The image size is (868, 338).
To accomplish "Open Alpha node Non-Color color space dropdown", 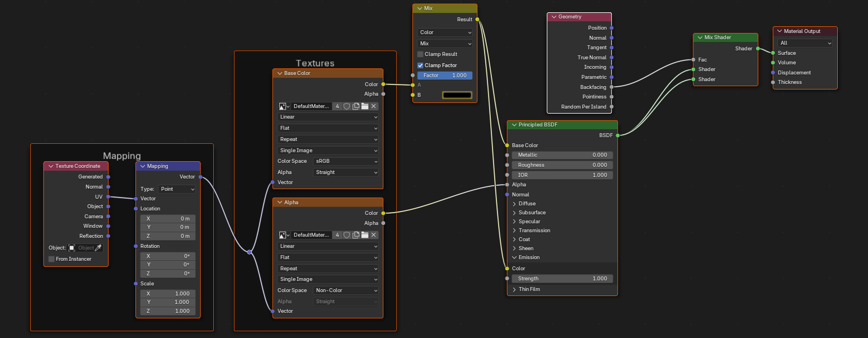I will 346,290.
